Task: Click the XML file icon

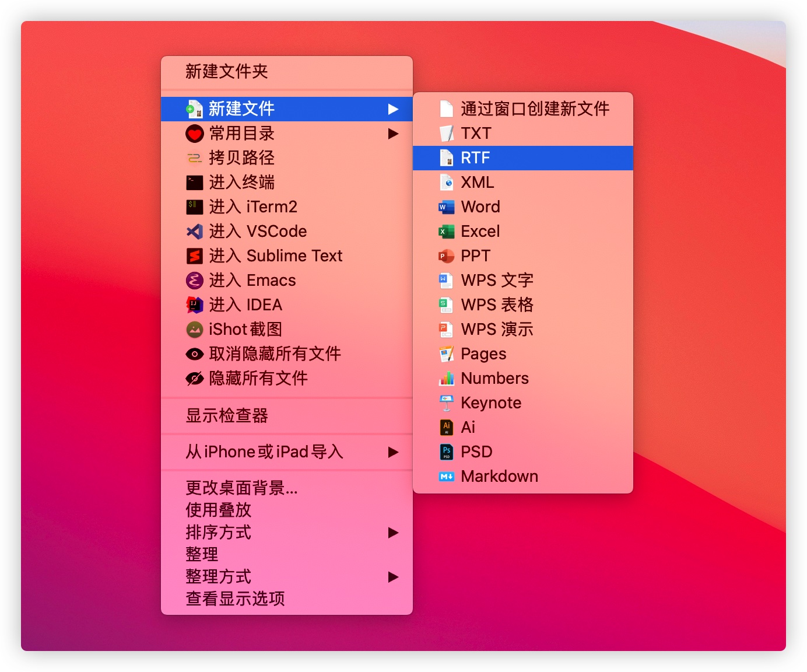Action: tap(447, 183)
